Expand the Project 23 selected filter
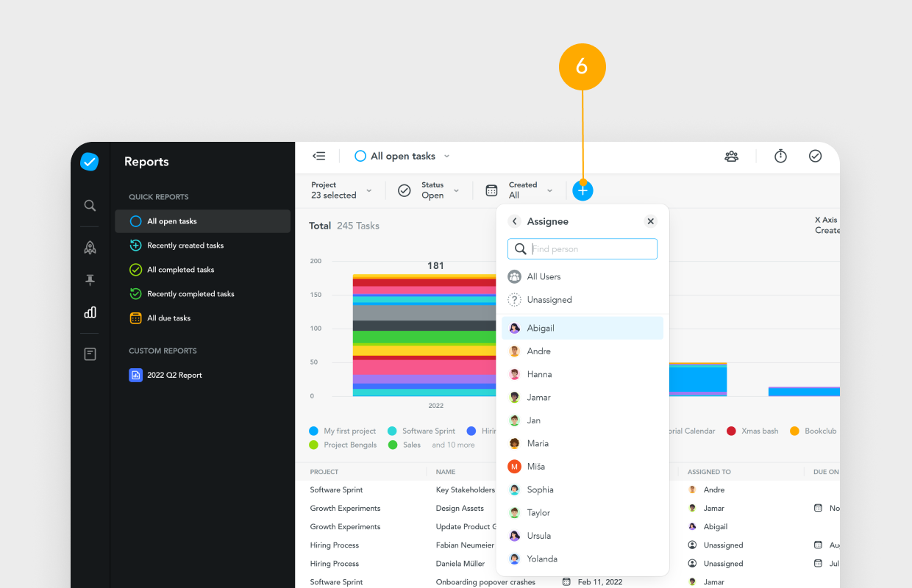This screenshot has width=912, height=588. coord(341,190)
